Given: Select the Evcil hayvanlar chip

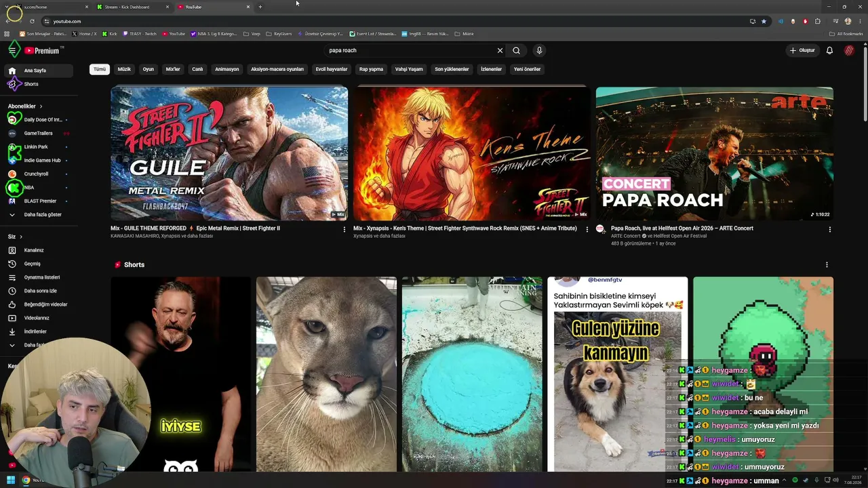Looking at the screenshot, I should (332, 69).
